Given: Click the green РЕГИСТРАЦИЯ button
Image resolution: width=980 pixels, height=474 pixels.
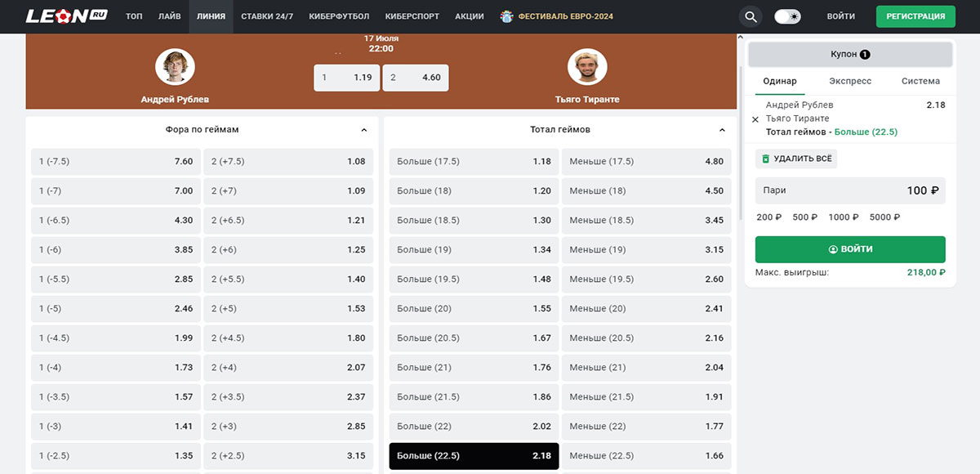Looking at the screenshot, I should (915, 16).
